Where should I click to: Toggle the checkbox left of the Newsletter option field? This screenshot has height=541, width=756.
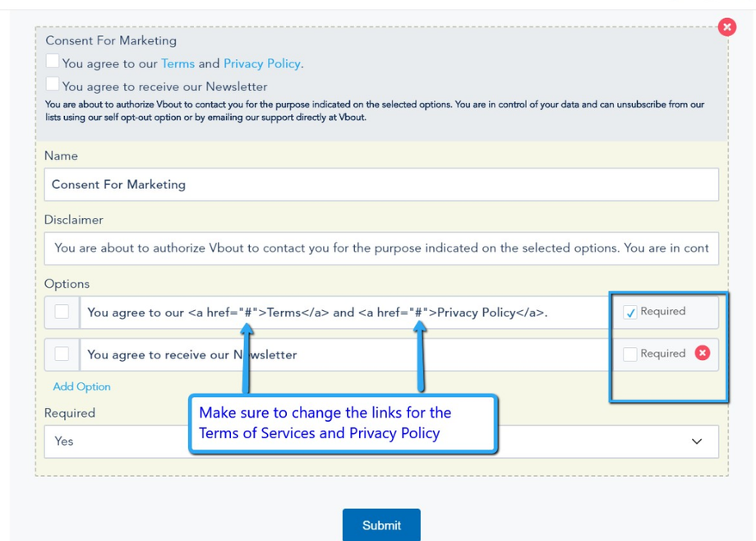[x=62, y=354]
